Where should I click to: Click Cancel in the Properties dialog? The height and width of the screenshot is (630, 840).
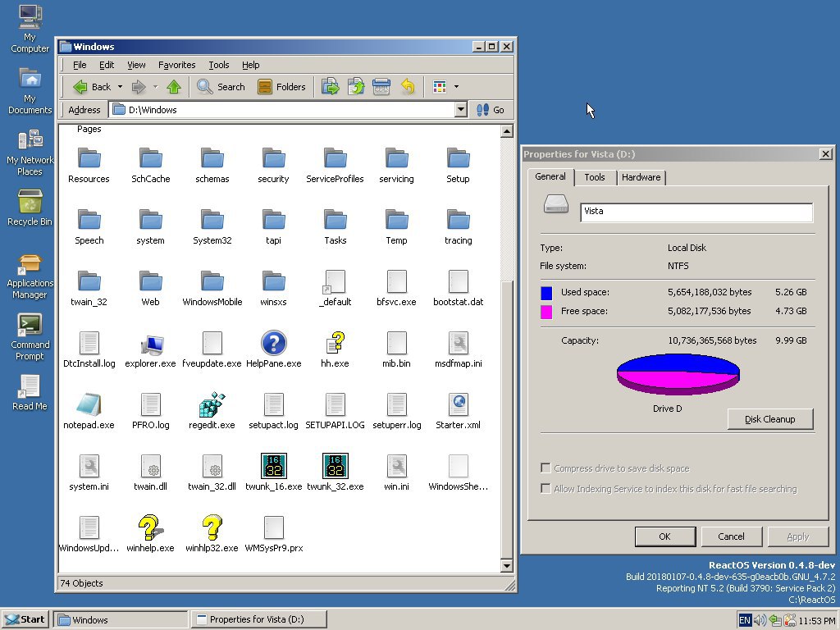731,536
